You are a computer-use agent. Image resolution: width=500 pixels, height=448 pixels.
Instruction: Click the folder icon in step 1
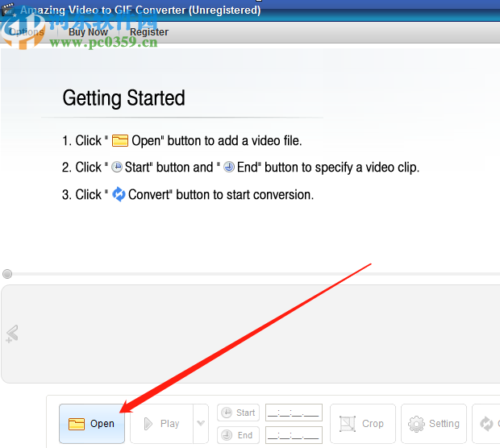point(120,140)
